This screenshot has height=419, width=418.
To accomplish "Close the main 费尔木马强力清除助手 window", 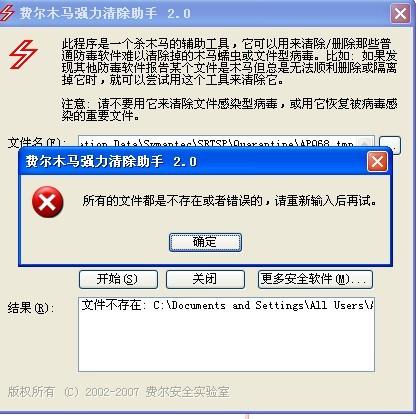I will point(400,14).
